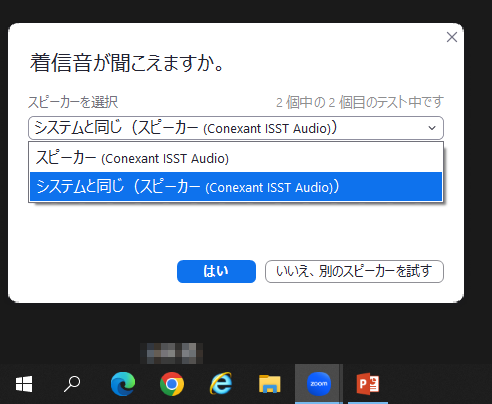The width and height of the screenshot is (492, 404).
Task: Launch Google Chrome from taskbar
Action: [x=172, y=384]
